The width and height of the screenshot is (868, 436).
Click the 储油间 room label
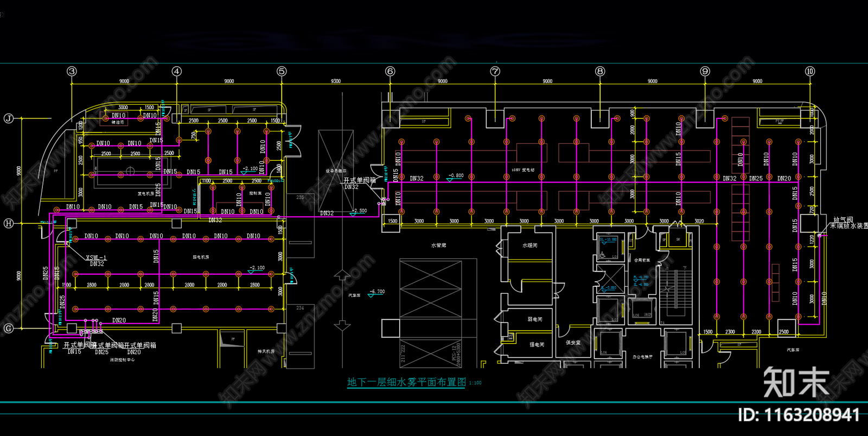[x=118, y=123]
